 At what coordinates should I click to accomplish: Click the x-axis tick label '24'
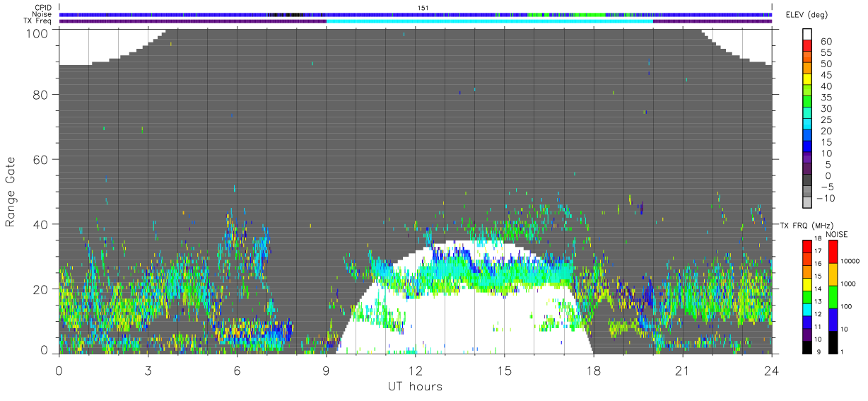click(x=771, y=371)
